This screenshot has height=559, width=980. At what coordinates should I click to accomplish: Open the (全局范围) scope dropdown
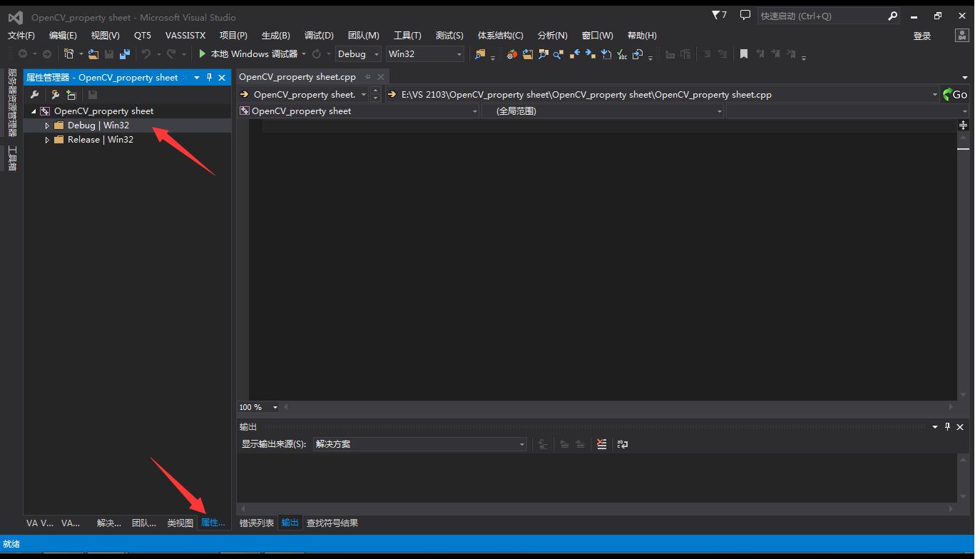pyautogui.click(x=603, y=111)
